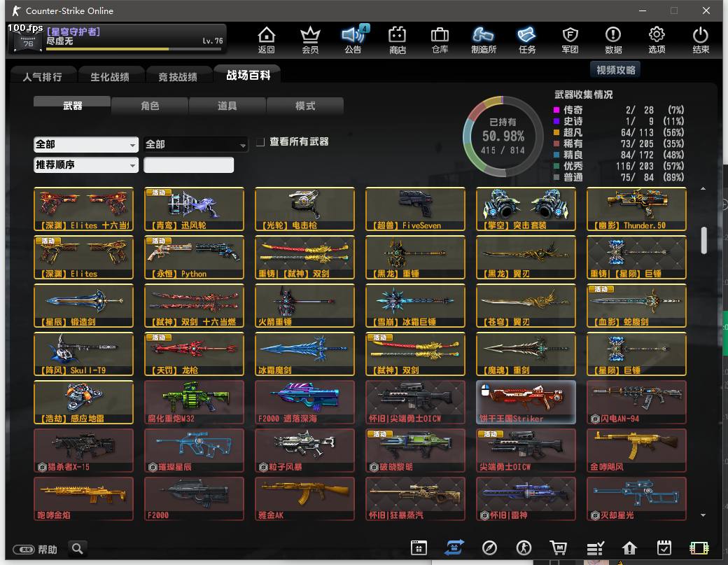Click the checklist icon in bottom bar

(595, 548)
